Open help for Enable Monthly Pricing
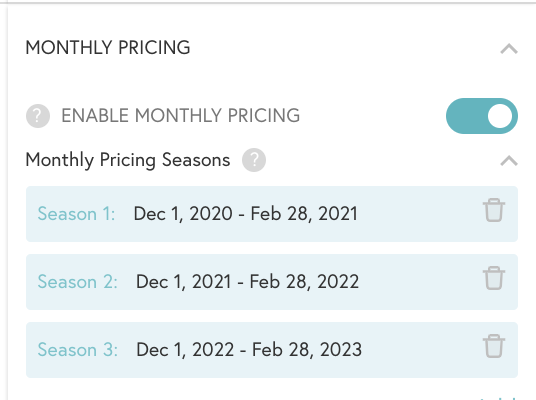 (x=38, y=116)
